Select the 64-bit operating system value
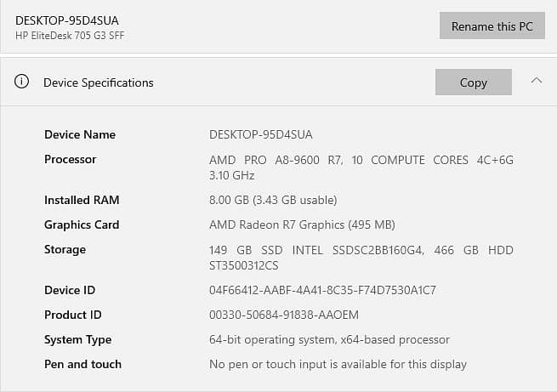 pyautogui.click(x=329, y=340)
